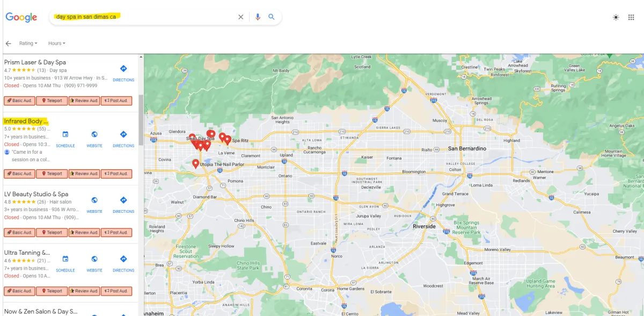Open the Hours filter dropdown
The width and height of the screenshot is (644, 316).
[56, 44]
